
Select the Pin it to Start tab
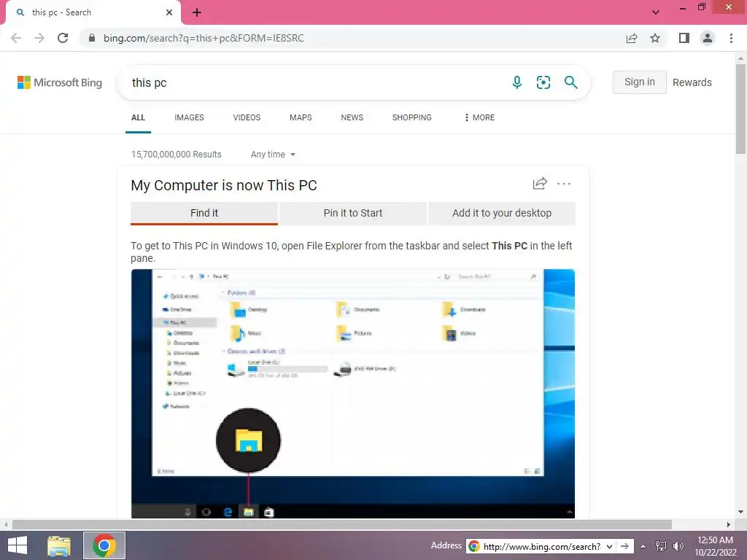pos(352,214)
